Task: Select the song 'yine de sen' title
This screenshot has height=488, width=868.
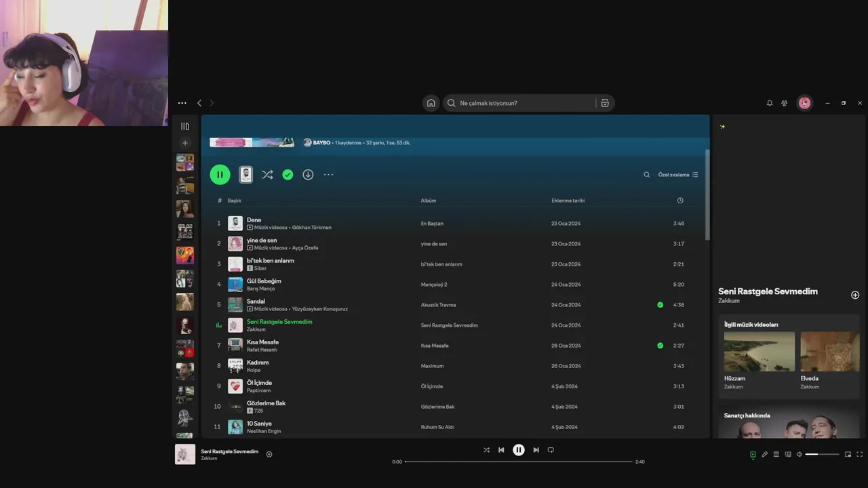Action: [262, 240]
